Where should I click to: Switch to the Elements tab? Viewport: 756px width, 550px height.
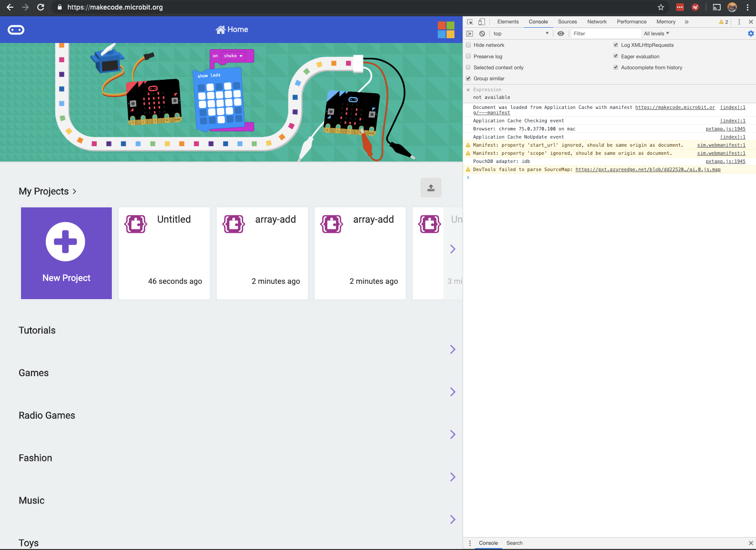pyautogui.click(x=508, y=22)
